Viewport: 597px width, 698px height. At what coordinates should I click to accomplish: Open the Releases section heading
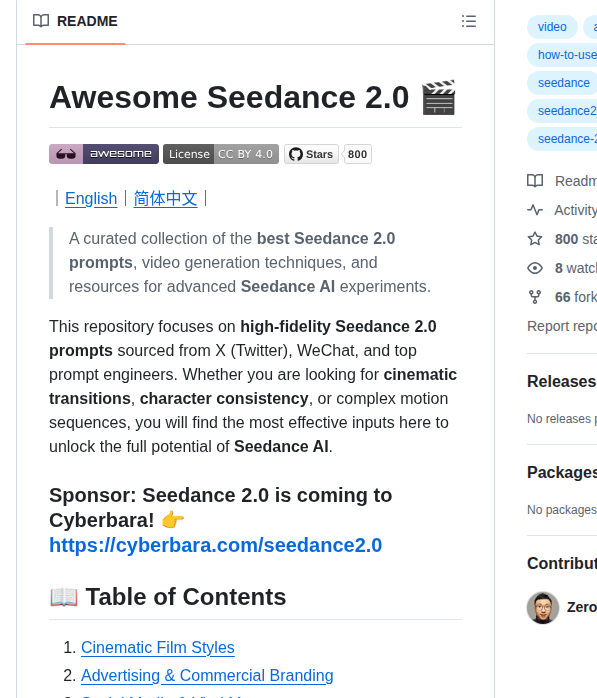tap(562, 381)
